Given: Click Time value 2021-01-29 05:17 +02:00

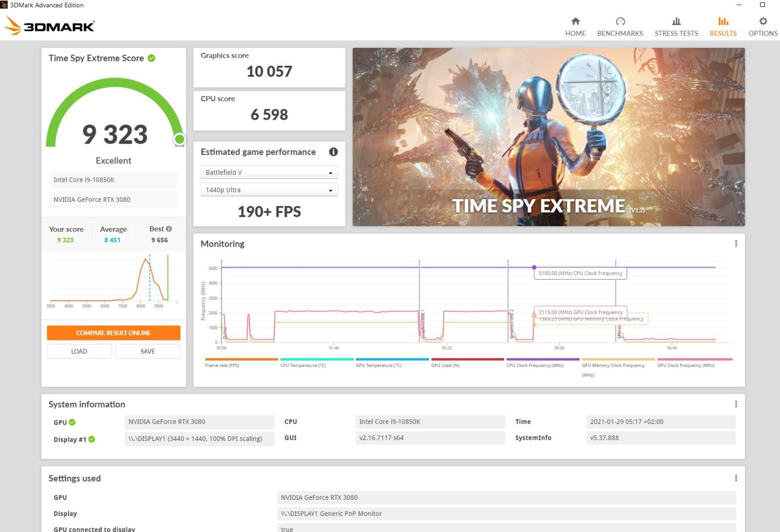Looking at the screenshot, I should point(661,422).
